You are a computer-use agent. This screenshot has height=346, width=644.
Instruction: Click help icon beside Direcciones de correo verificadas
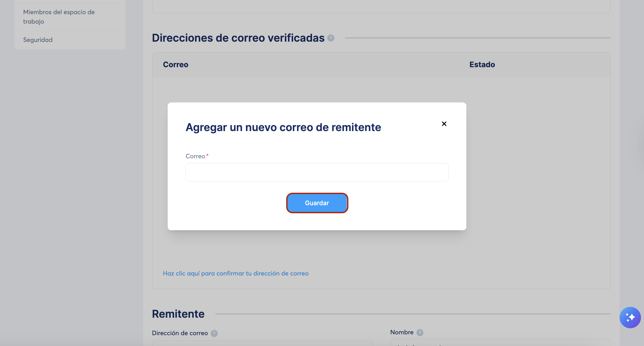[x=331, y=38]
